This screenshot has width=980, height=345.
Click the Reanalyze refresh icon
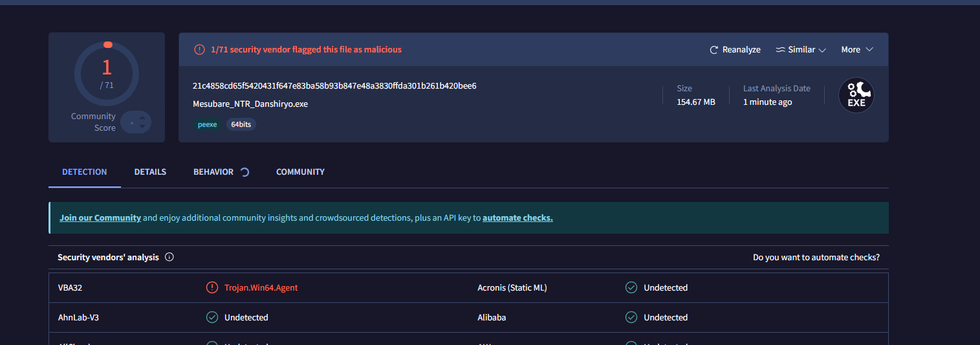coord(714,50)
